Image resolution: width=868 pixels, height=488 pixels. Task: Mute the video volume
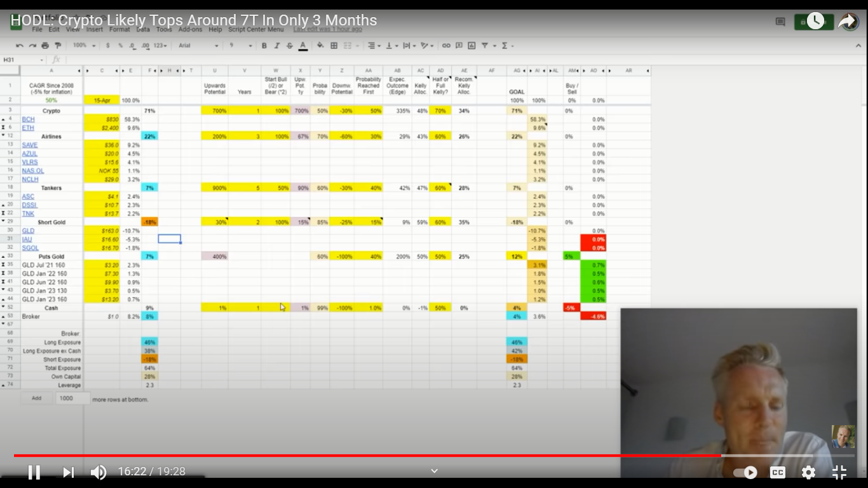click(x=98, y=472)
